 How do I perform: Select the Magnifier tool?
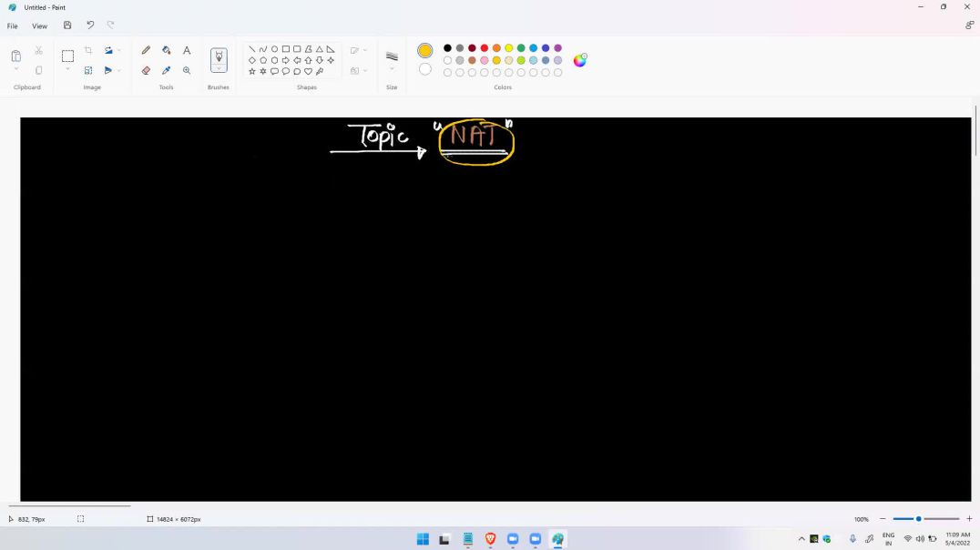coord(186,71)
